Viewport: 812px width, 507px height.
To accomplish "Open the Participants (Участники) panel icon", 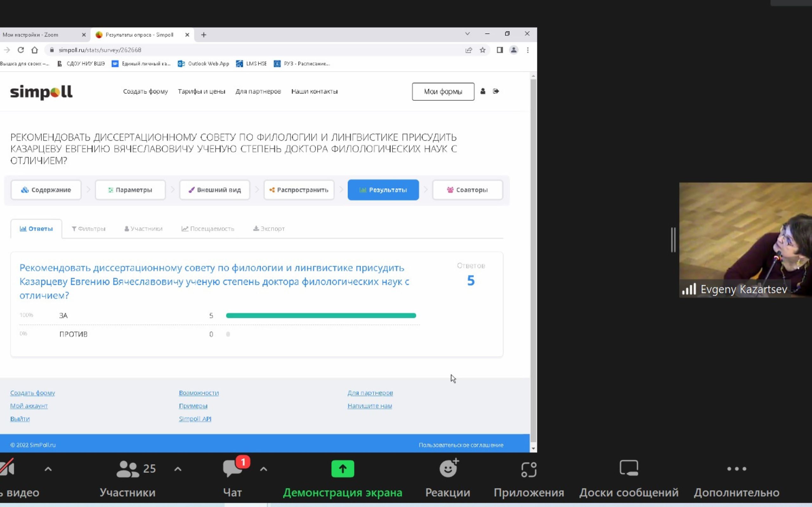I will coord(128,468).
